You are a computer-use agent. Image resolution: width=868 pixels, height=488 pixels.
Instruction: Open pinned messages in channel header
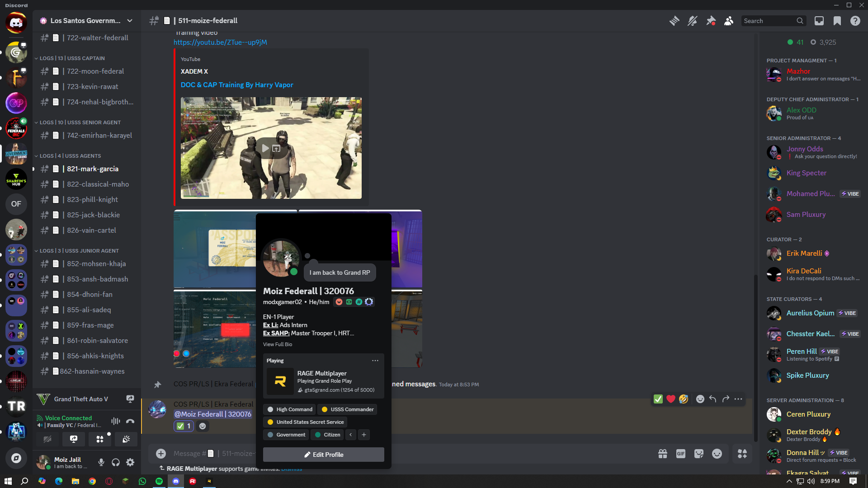click(x=711, y=21)
